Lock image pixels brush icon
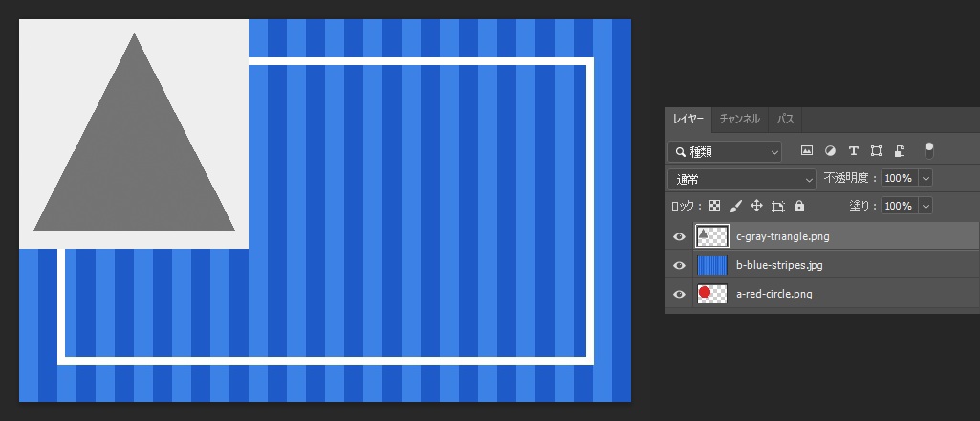Viewport: 980px width, 421px height. tap(735, 206)
